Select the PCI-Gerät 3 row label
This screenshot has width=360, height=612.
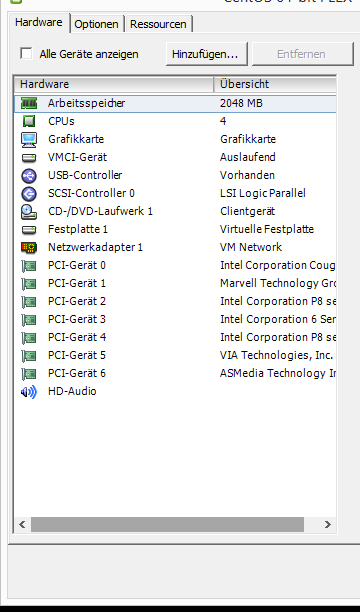point(77,319)
